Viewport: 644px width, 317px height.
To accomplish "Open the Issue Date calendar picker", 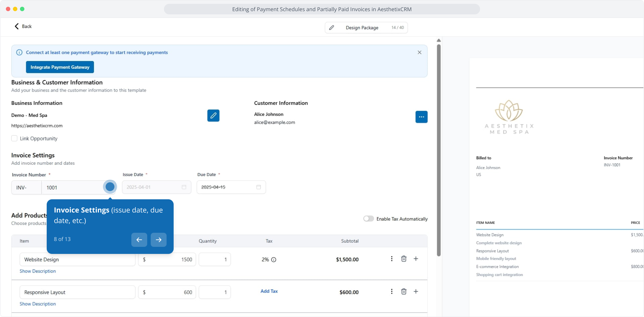I will (184, 187).
